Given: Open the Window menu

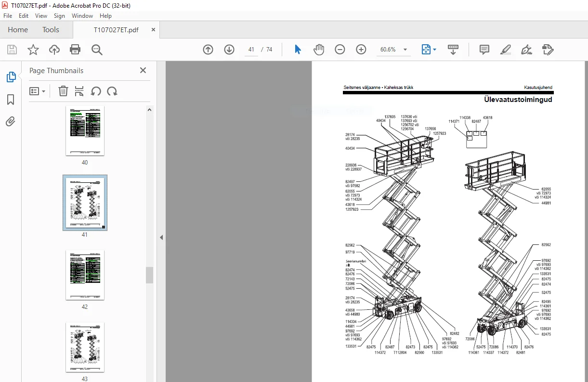Looking at the screenshot, I should pyautogui.click(x=82, y=16).
